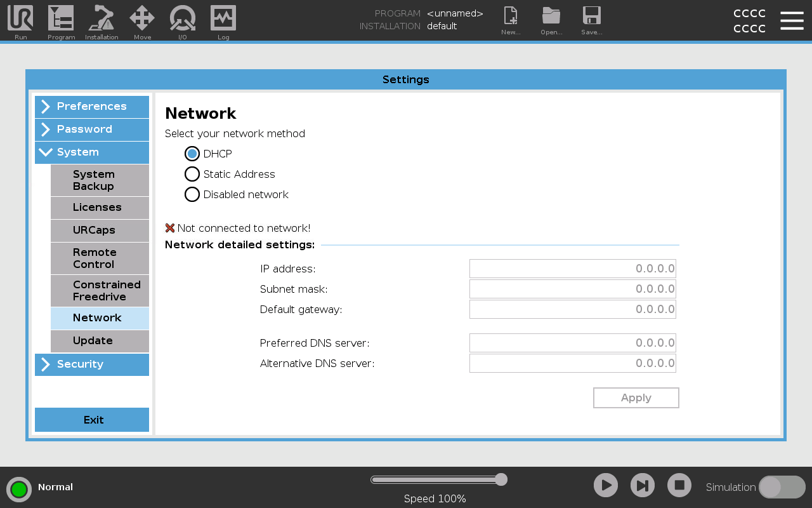Image resolution: width=812 pixels, height=508 pixels.
Task: Expand the Preferences section
Action: pyautogui.click(x=92, y=107)
